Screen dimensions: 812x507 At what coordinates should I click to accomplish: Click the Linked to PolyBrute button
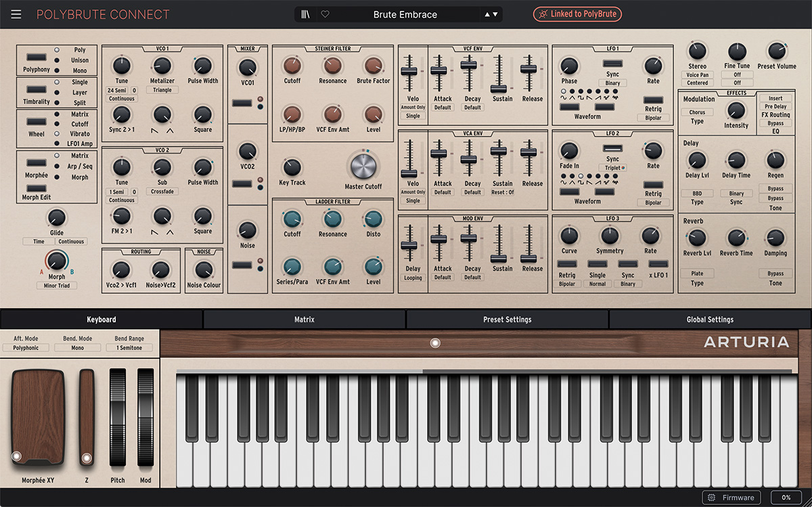577,14
